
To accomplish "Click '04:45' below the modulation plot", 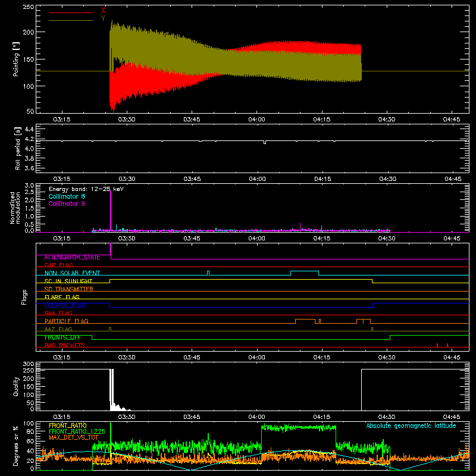I will 452,239.
